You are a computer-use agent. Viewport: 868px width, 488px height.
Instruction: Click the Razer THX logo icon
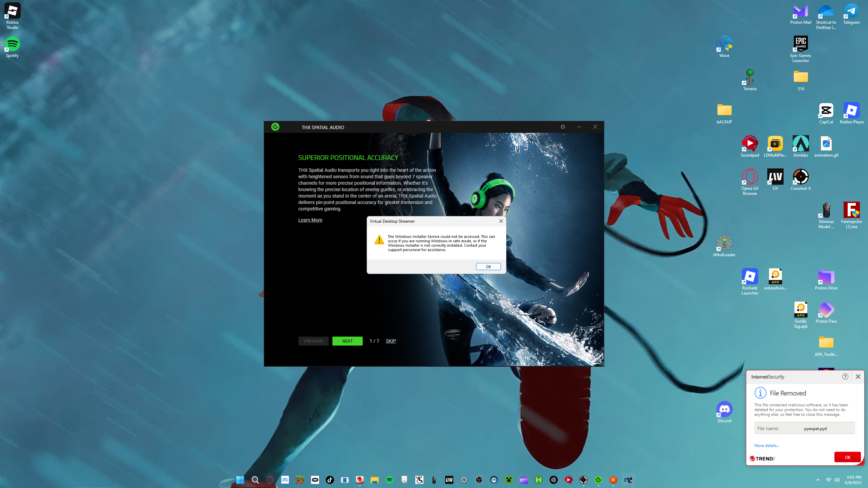point(275,127)
